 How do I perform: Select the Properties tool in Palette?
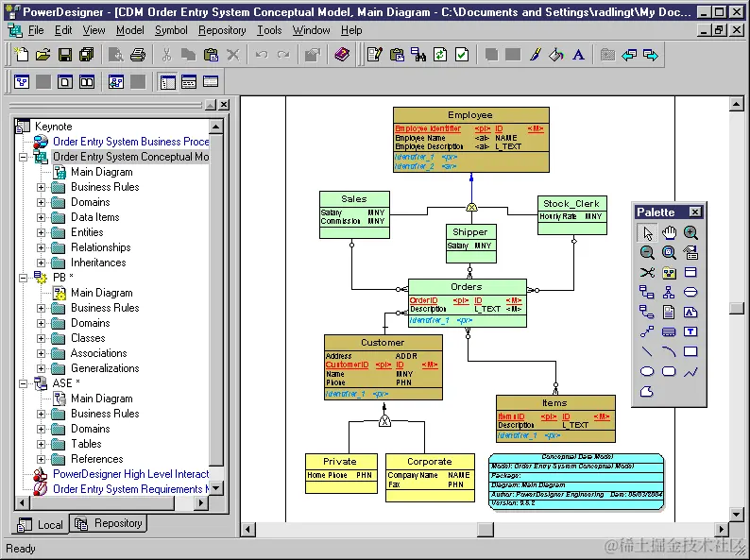tap(690, 252)
